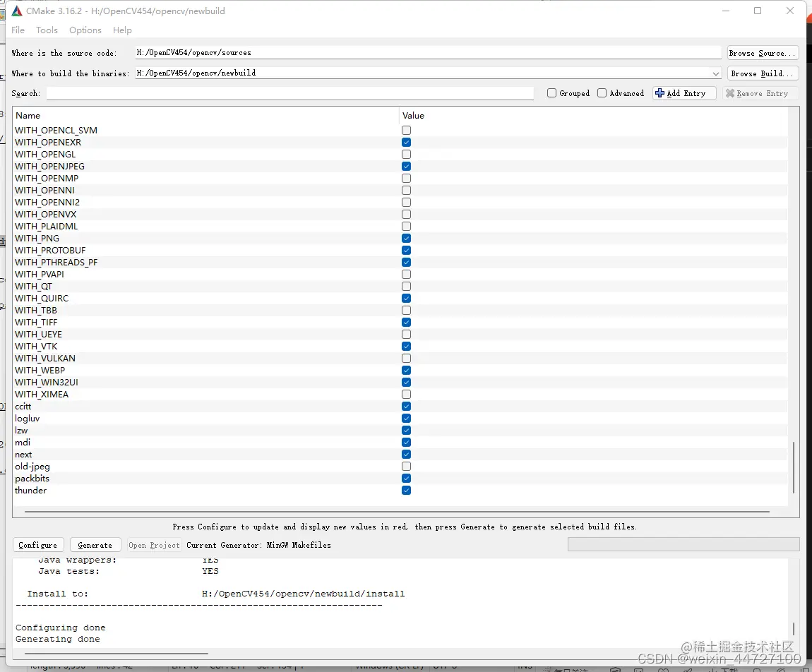Select the WITH_PTHREADS_PF row name
This screenshot has height=672, width=812.
click(56, 263)
